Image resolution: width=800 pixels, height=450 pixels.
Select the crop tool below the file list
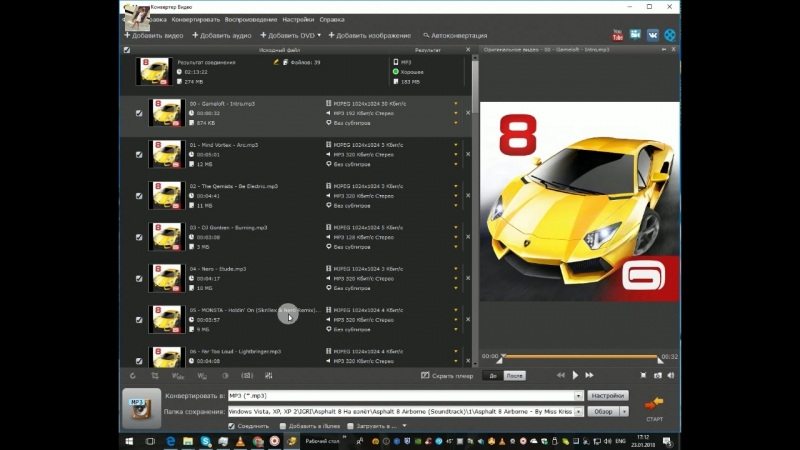[x=153, y=376]
